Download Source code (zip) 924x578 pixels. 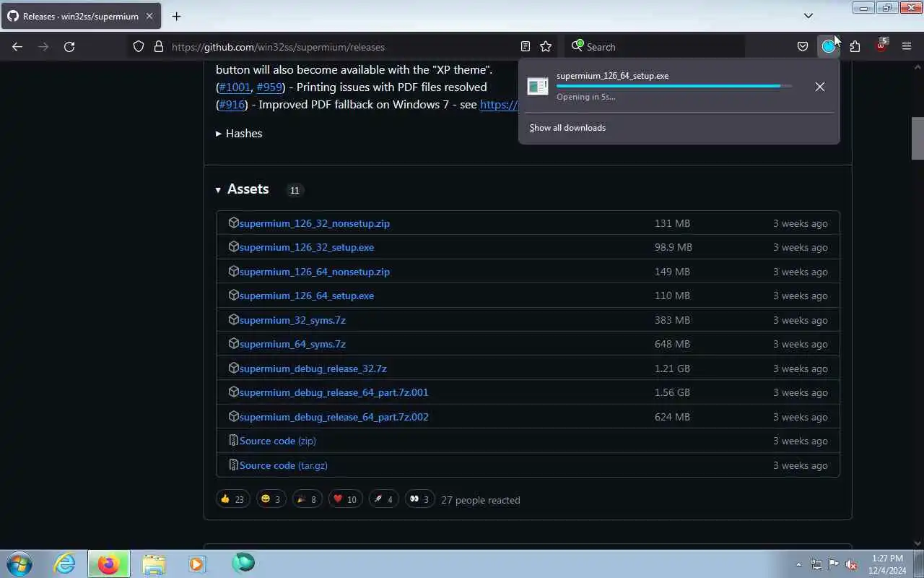point(277,441)
